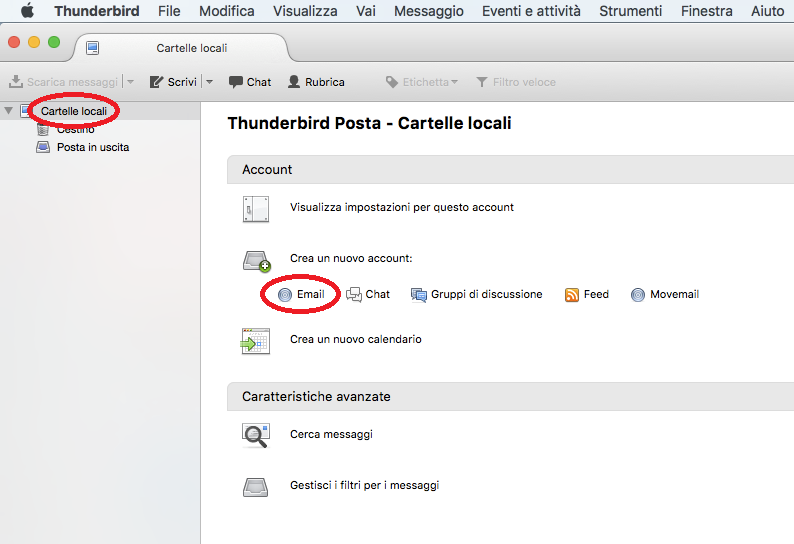794x544 pixels.
Task: Create a new Chat account
Action: [x=377, y=294]
